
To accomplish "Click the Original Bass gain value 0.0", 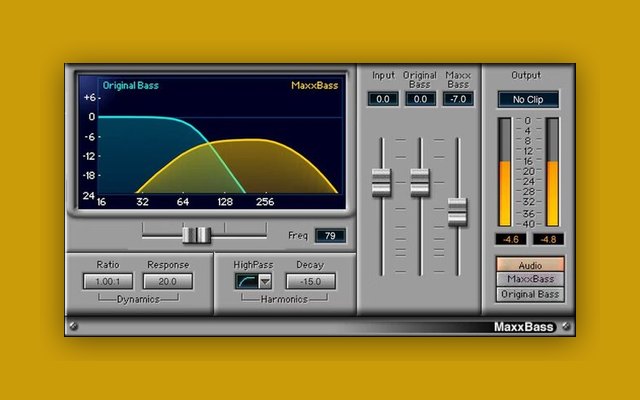I will pyautogui.click(x=420, y=99).
